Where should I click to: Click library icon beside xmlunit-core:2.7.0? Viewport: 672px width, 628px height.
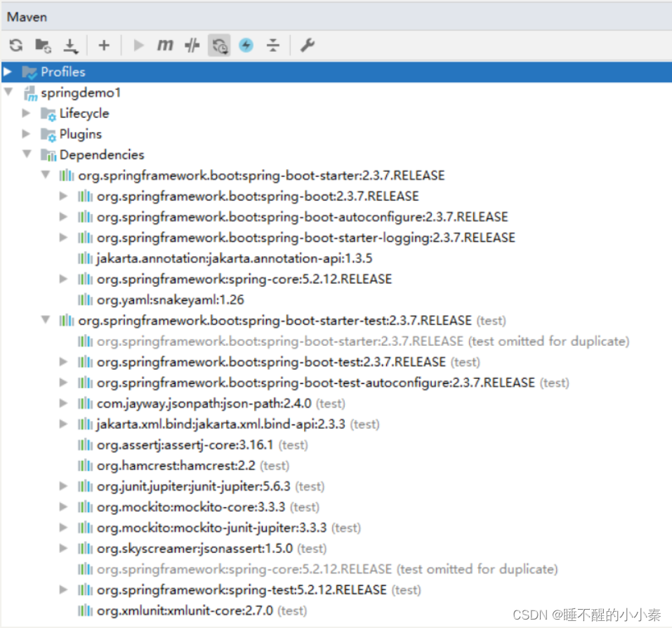click(x=85, y=610)
